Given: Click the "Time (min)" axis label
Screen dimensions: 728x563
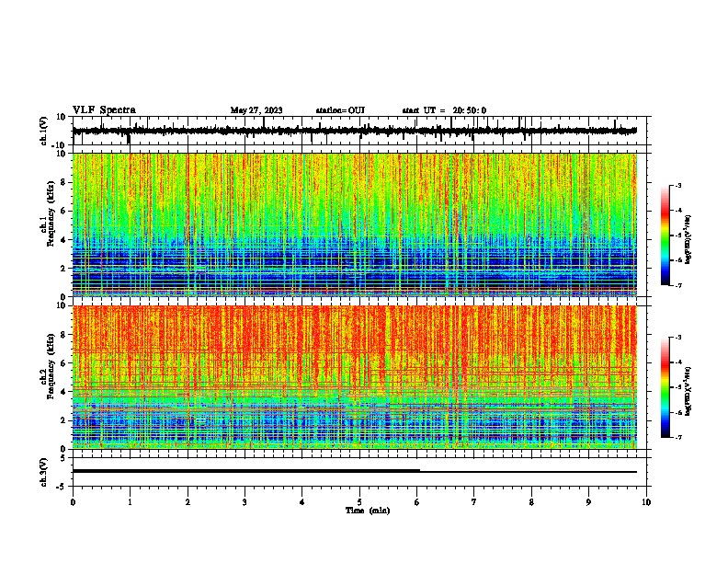Looking at the screenshot, I should pyautogui.click(x=368, y=511).
